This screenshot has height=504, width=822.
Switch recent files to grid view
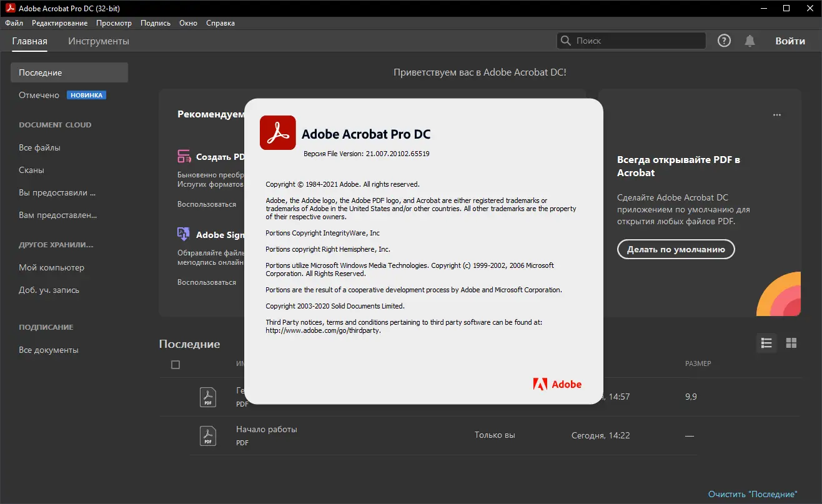(x=791, y=343)
